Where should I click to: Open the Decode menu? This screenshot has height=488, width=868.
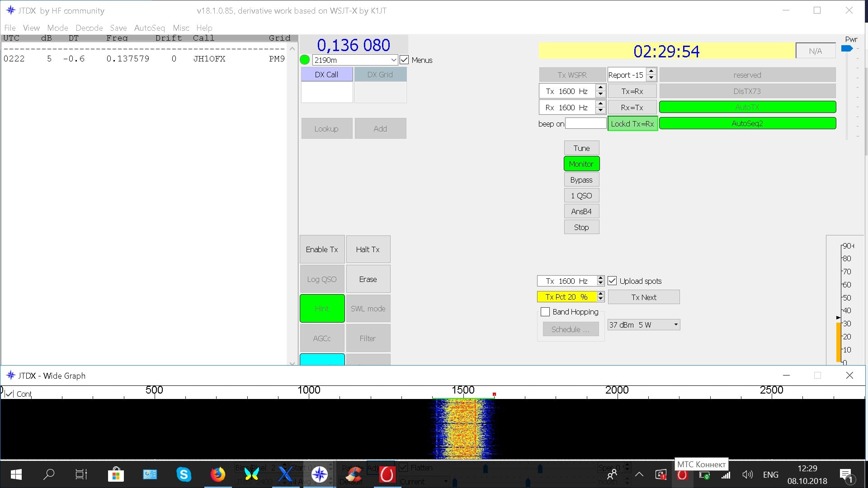point(89,28)
